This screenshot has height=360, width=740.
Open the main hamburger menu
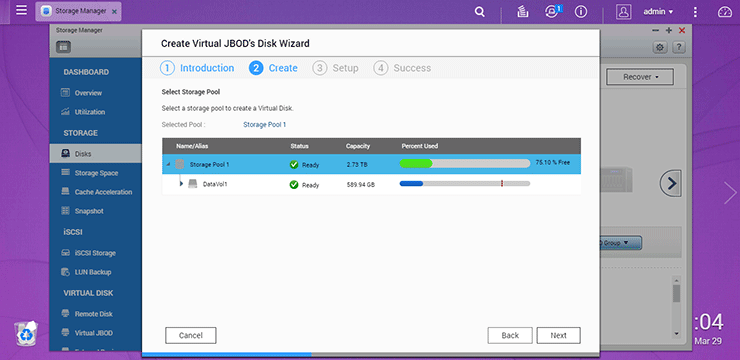21,10
